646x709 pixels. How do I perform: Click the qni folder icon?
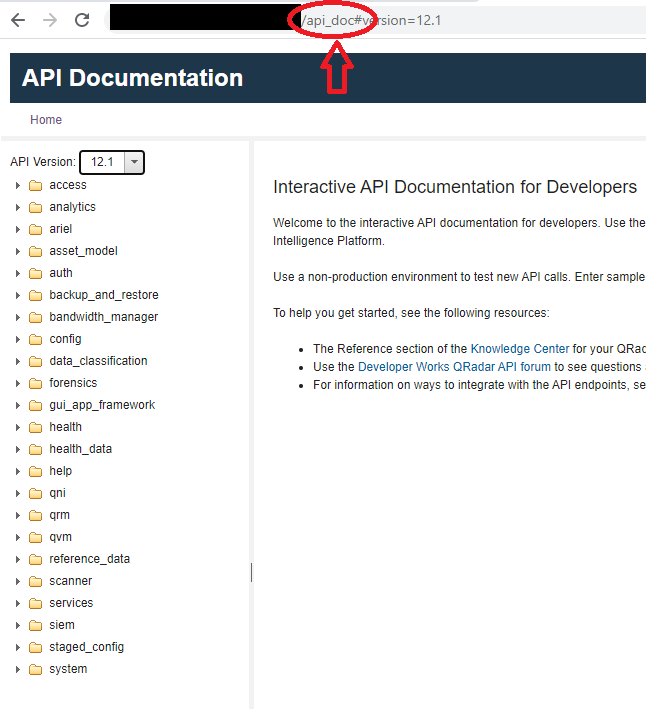coord(35,493)
